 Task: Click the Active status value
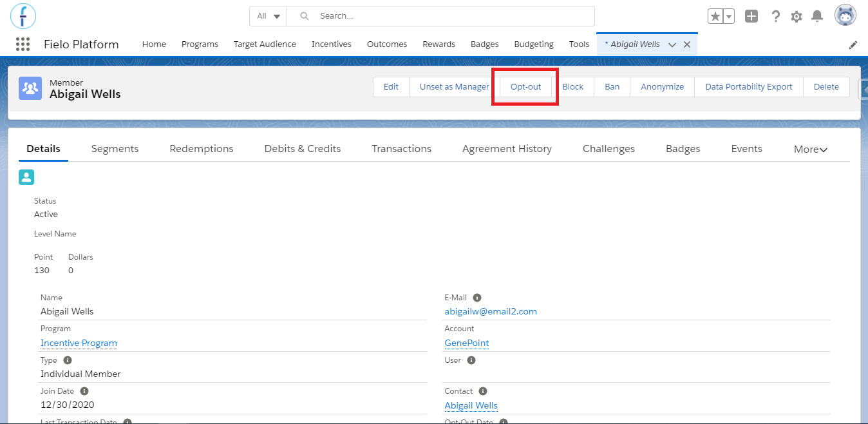(x=46, y=214)
